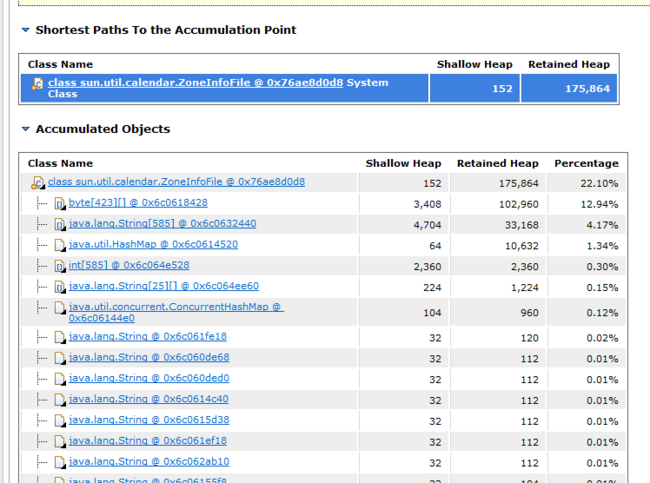The height and width of the screenshot is (483, 650).
Task: Open int[585] @ 0x6c064e528 link
Action: pyautogui.click(x=129, y=265)
